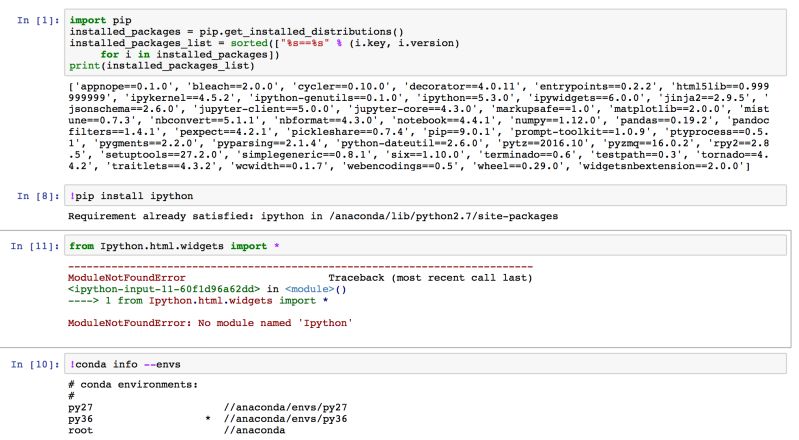The height and width of the screenshot is (440, 799).
Task: Click the '//anaconda/envs/py36' path
Action: (285, 419)
